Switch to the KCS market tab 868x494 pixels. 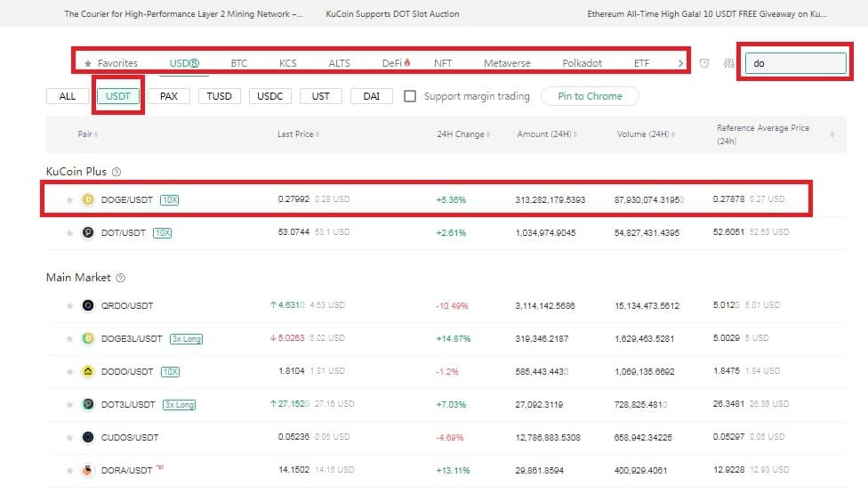pyautogui.click(x=288, y=63)
